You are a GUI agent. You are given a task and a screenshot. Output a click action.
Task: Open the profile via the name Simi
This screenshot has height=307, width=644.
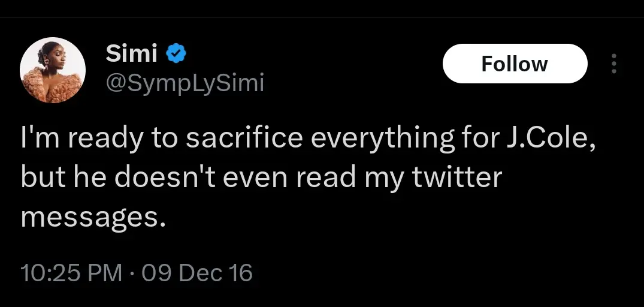131,54
